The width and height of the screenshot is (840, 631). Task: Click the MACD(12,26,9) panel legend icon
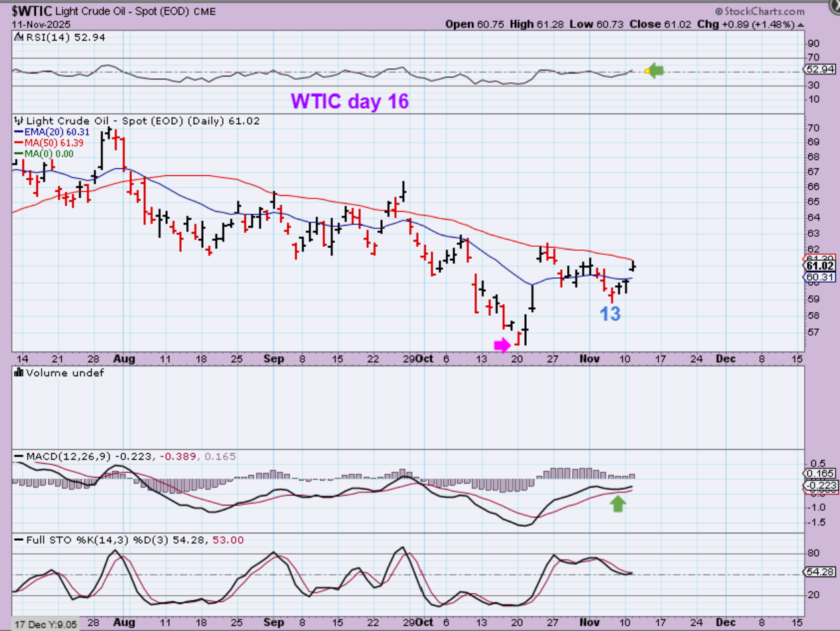(17, 456)
